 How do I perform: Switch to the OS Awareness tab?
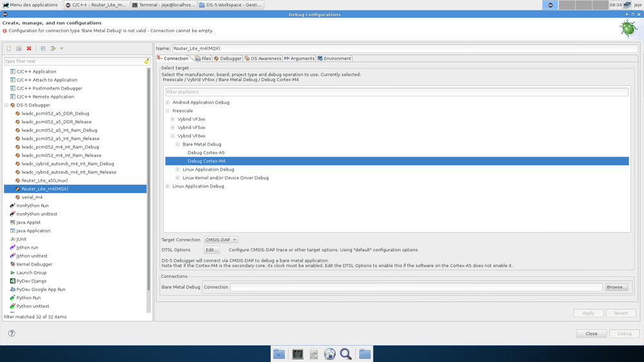point(262,59)
